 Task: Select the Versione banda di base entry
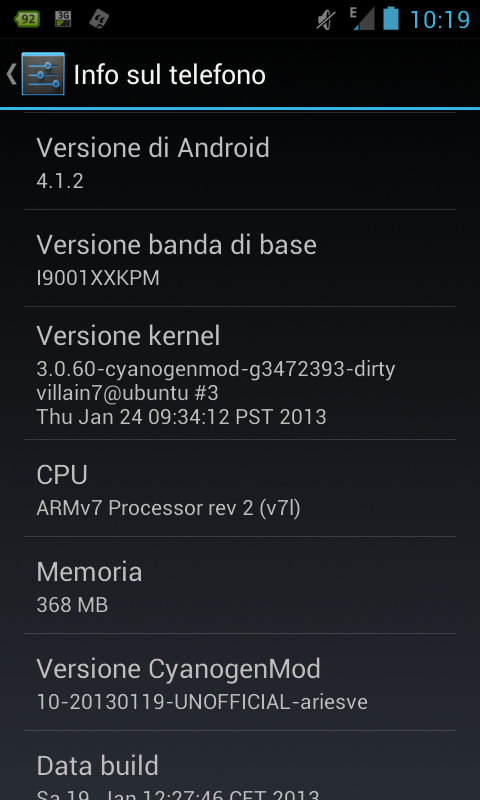click(x=240, y=258)
